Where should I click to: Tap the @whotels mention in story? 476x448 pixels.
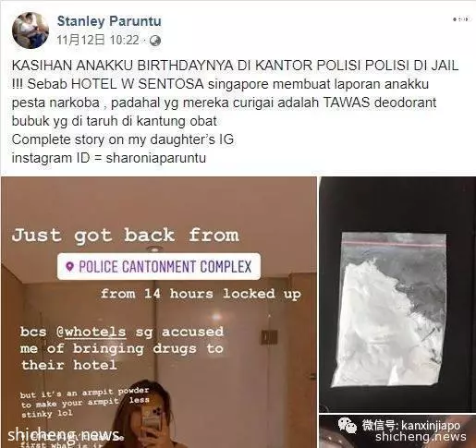pyautogui.click(x=92, y=333)
